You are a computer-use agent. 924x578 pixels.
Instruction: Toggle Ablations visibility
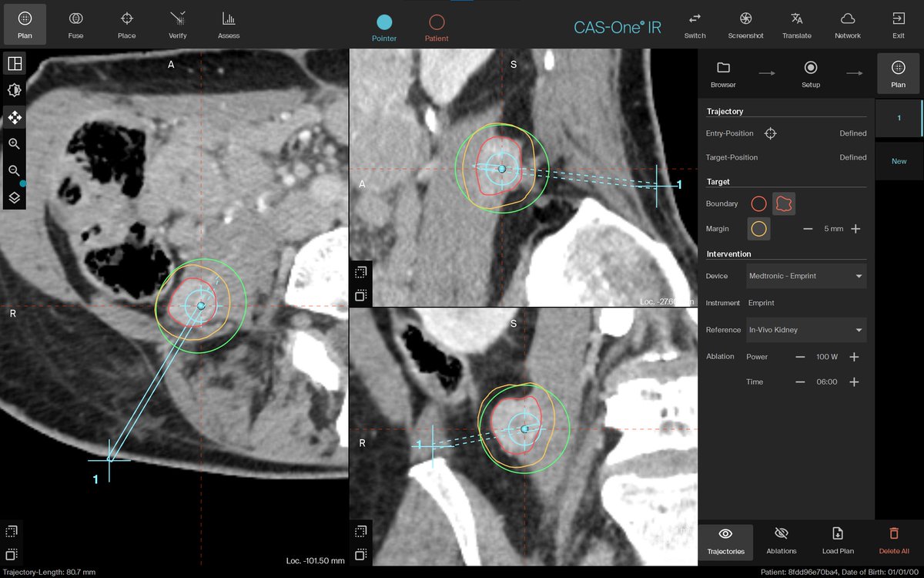click(x=782, y=541)
